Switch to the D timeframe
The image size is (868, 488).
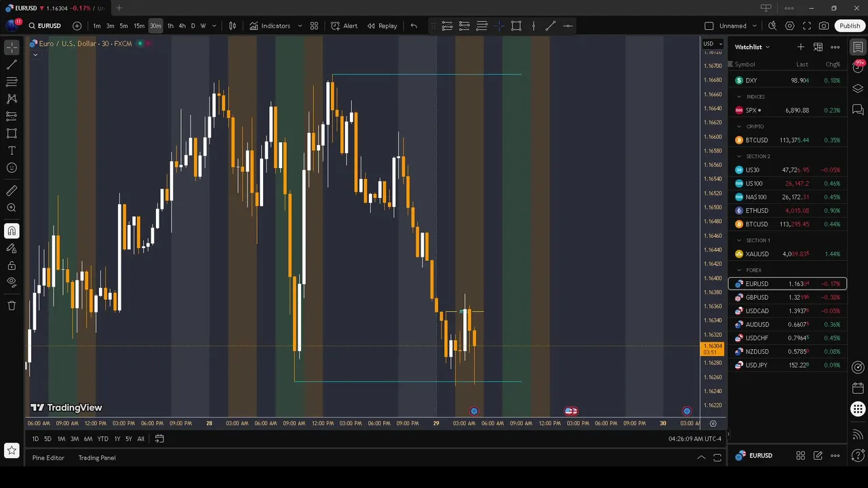pyautogui.click(x=193, y=26)
